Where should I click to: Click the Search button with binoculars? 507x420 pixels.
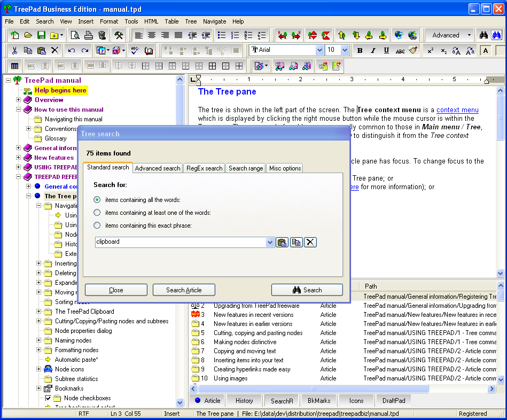307,290
